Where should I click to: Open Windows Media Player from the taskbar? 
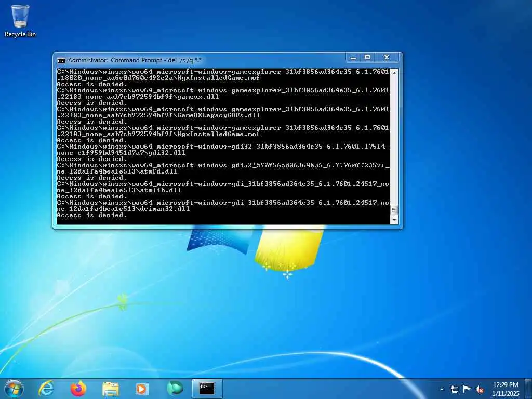(142, 389)
